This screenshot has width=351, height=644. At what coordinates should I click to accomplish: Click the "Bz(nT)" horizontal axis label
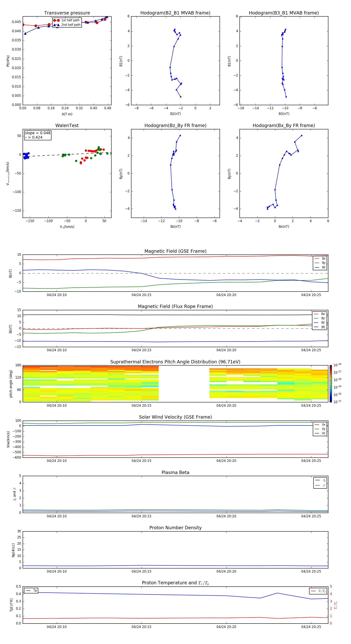coord(175,227)
